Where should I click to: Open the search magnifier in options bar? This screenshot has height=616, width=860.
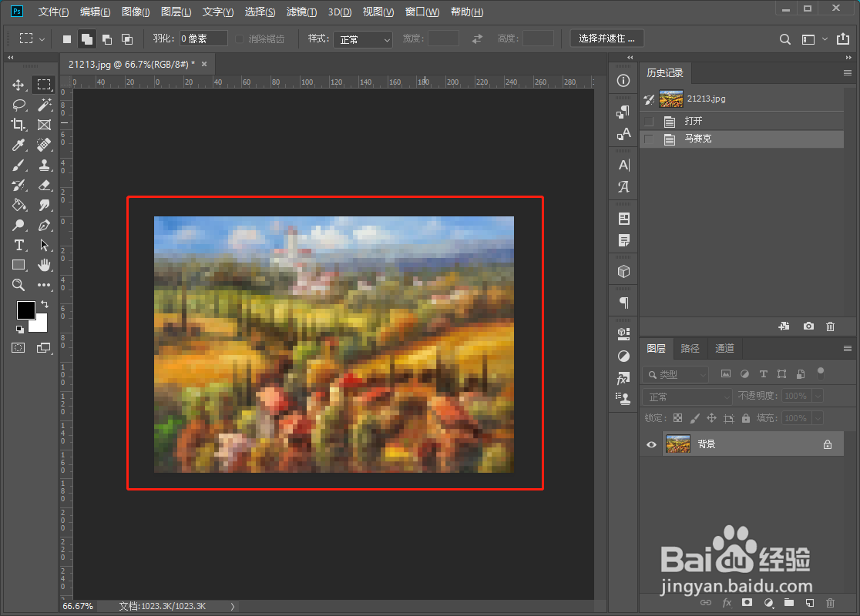(784, 39)
